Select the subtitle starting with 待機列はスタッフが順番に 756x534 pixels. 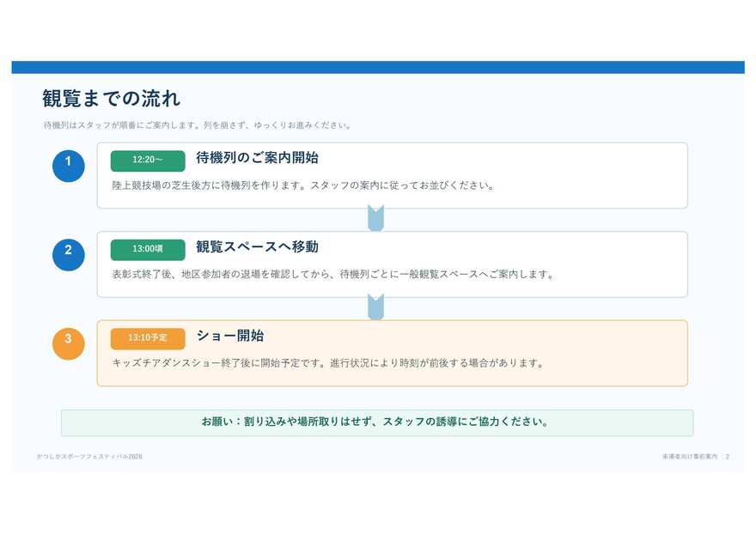(x=198, y=125)
